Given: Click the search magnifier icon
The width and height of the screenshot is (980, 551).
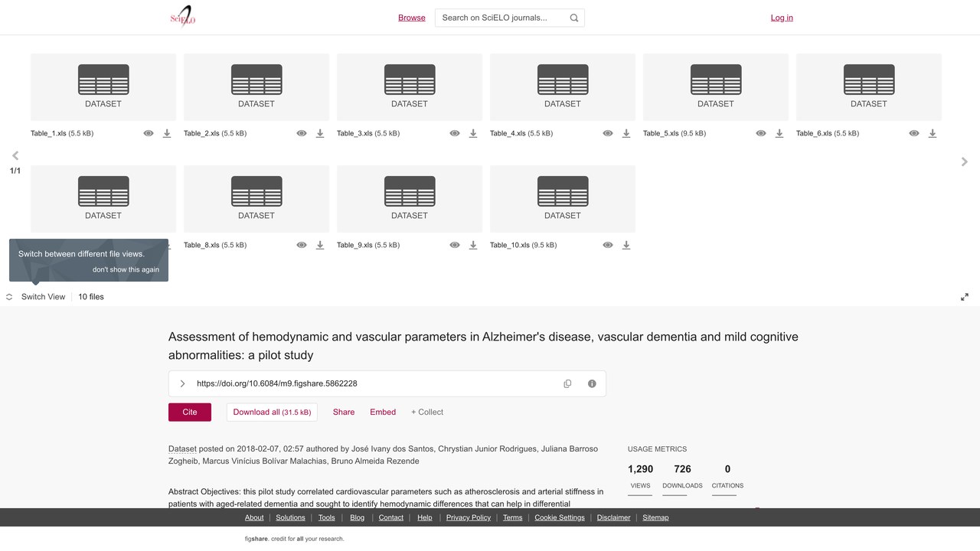Looking at the screenshot, I should pyautogui.click(x=574, y=18).
